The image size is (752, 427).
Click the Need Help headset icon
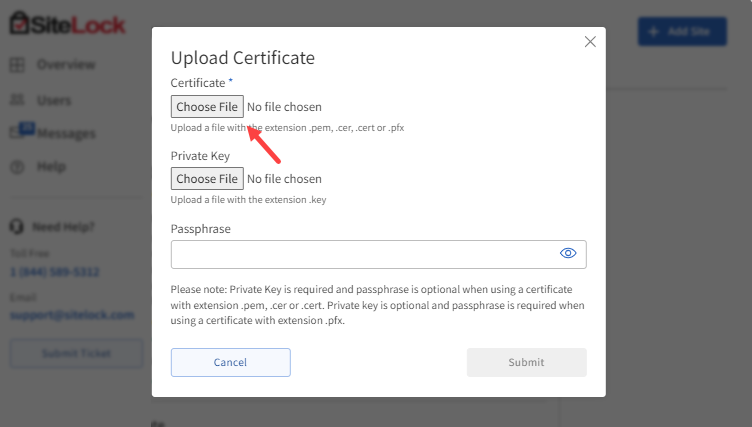[x=17, y=227]
